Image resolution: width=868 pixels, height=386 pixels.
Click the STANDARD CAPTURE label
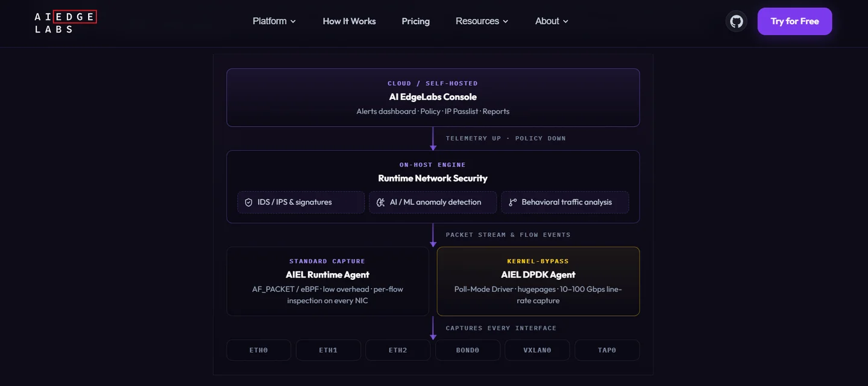tap(327, 262)
